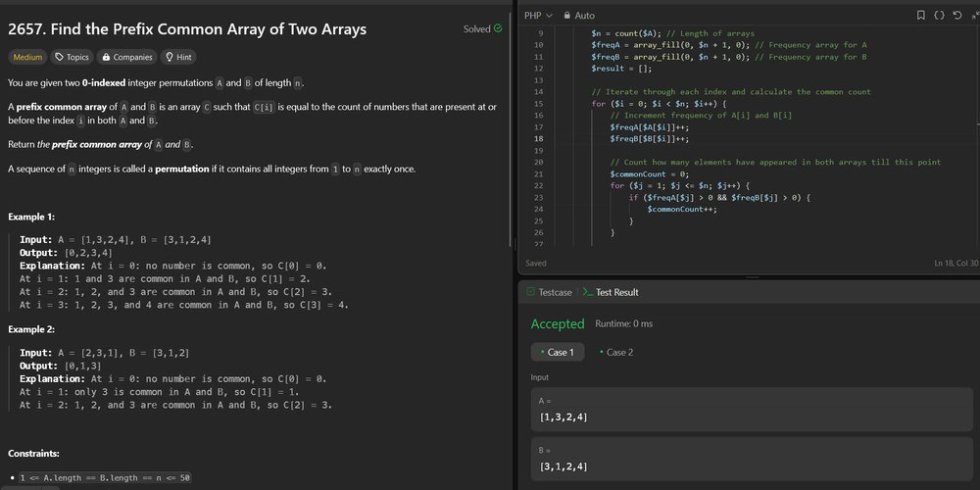This screenshot has width=980, height=490.
Task: Open the PHP language dropdown
Action: click(x=538, y=15)
